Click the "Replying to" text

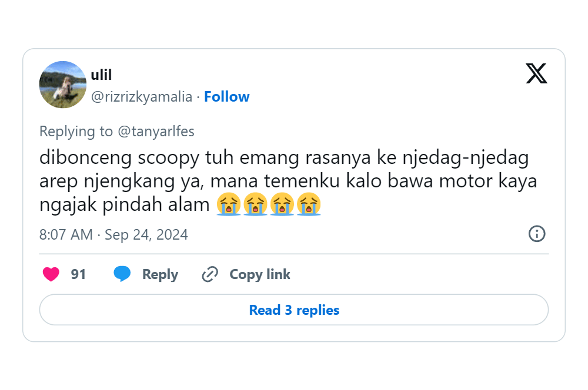click(76, 132)
